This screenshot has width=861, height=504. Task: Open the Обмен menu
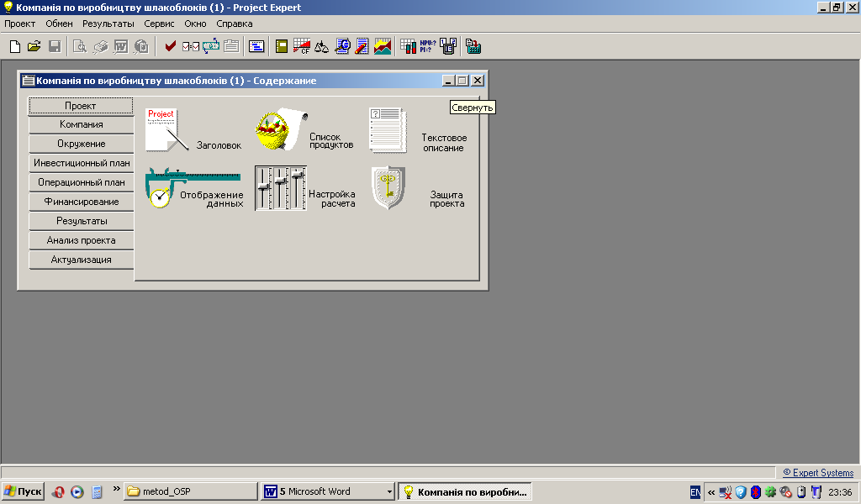point(60,24)
